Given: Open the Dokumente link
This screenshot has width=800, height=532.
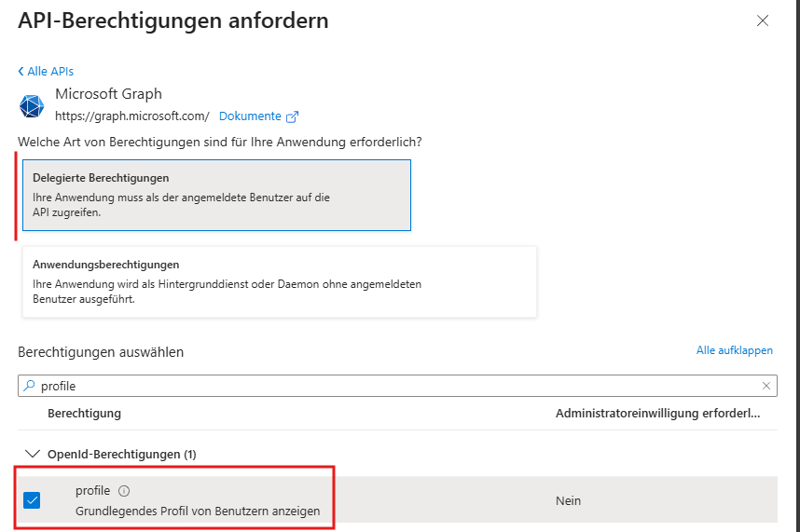Looking at the screenshot, I should click(x=250, y=116).
